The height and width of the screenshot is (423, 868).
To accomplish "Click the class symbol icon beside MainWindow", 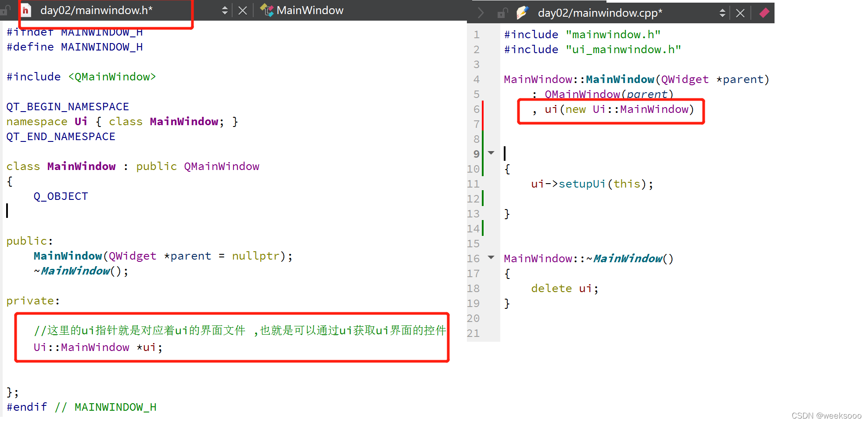I will 266,10.
